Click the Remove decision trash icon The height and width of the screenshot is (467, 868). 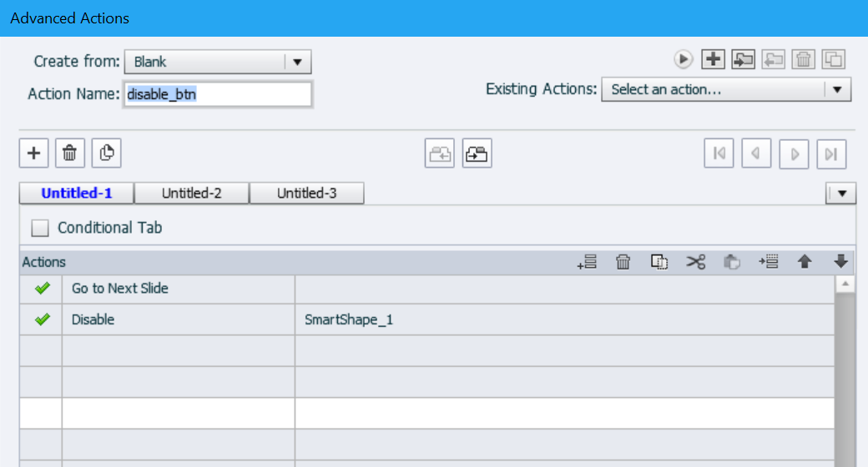[x=70, y=153]
